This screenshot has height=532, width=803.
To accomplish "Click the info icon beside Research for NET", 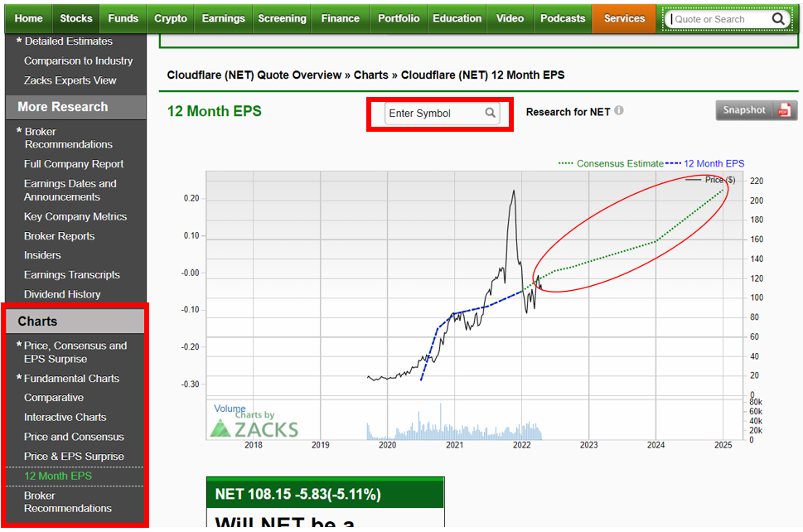I will click(619, 110).
